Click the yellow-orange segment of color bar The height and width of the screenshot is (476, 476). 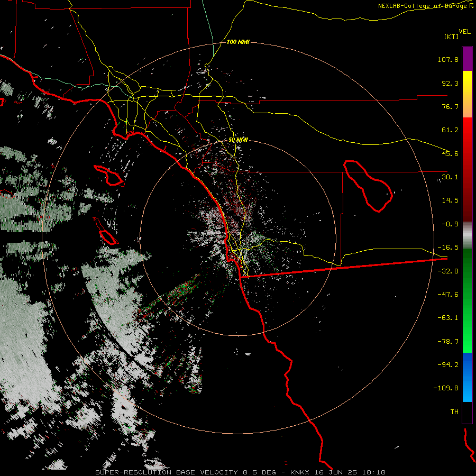tap(467, 94)
